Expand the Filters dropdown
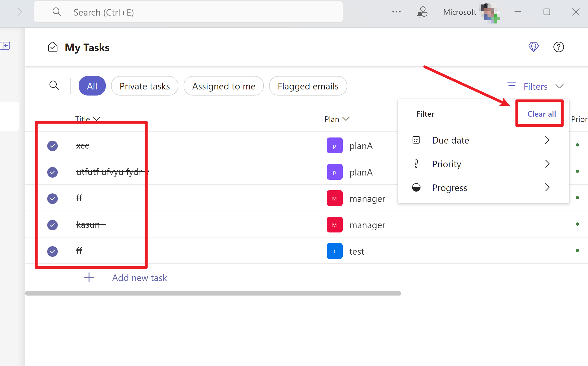This screenshot has width=588, height=366. point(535,86)
